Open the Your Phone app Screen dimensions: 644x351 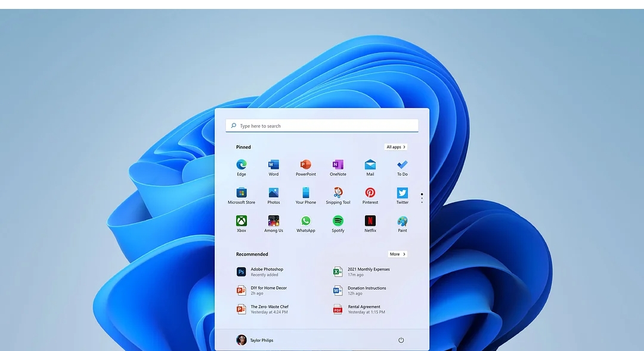(x=305, y=192)
